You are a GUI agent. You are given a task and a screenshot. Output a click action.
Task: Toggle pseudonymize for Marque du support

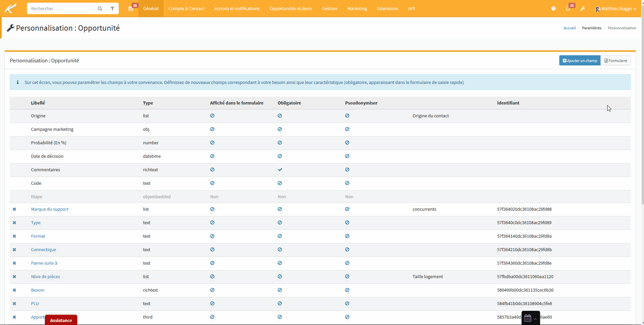coord(347,209)
